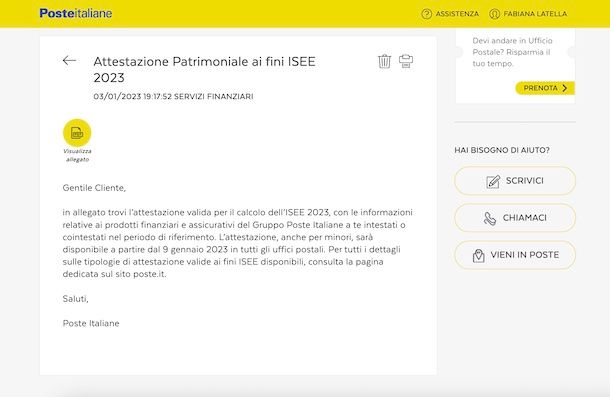Delete message with trash icon
This screenshot has width=610, height=397.
[384, 61]
